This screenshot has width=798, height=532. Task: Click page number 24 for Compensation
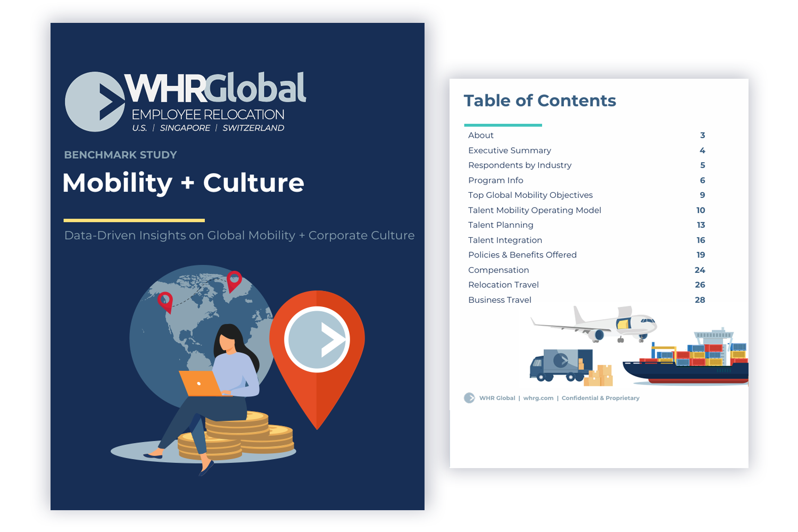point(700,270)
